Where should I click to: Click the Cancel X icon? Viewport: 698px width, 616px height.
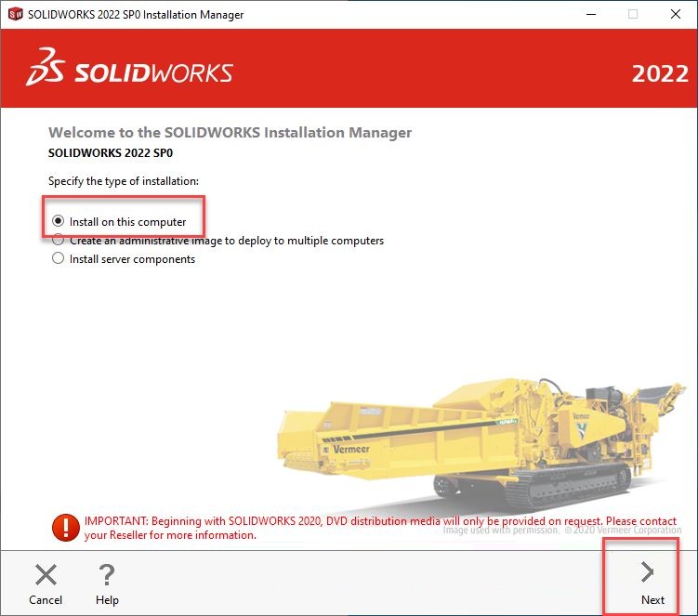click(x=46, y=574)
